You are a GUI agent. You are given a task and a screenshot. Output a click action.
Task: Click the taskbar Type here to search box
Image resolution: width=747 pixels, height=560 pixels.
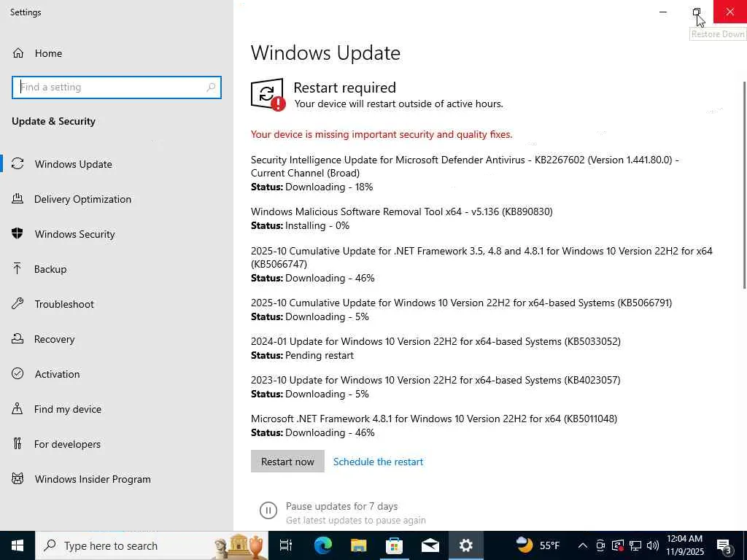coord(152,545)
